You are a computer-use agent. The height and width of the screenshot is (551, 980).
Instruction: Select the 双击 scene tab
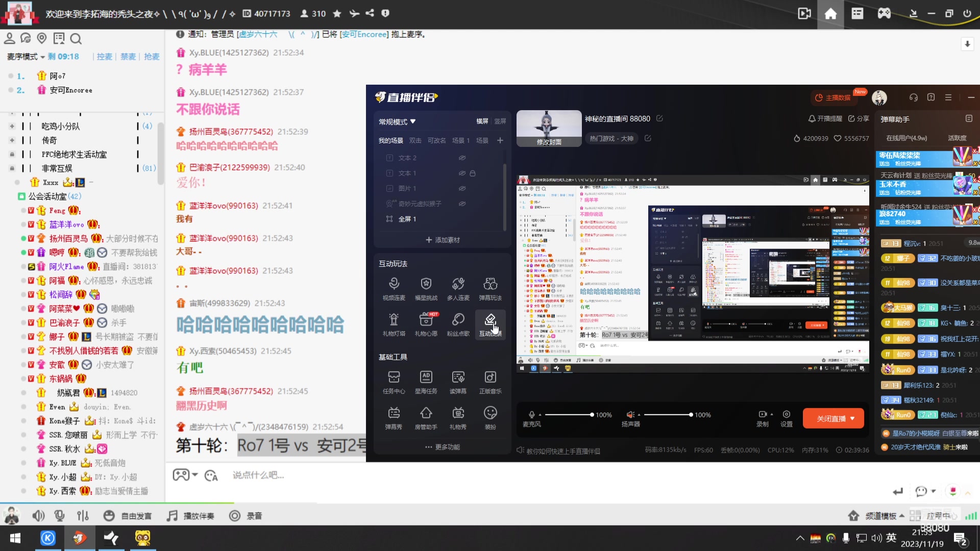click(x=415, y=140)
